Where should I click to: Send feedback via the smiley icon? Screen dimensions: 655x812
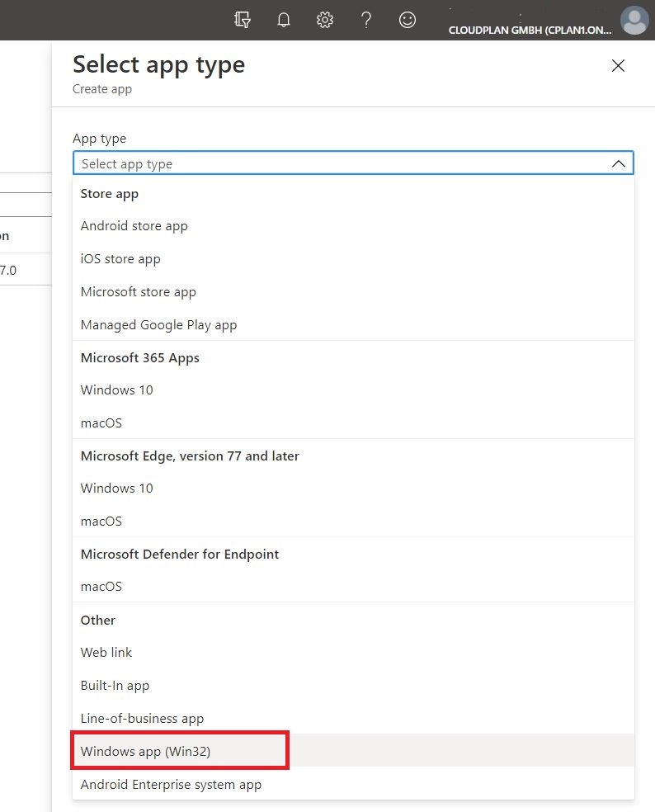click(x=408, y=20)
